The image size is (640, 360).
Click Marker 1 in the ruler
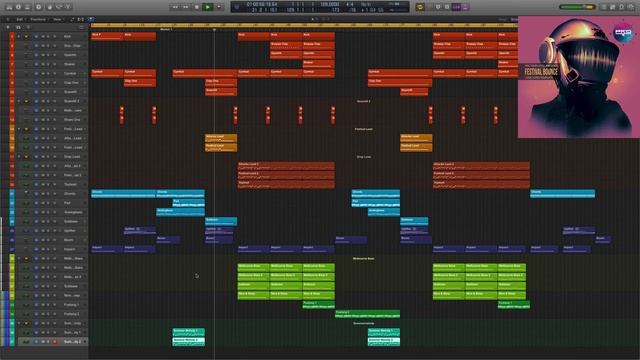coord(166,29)
